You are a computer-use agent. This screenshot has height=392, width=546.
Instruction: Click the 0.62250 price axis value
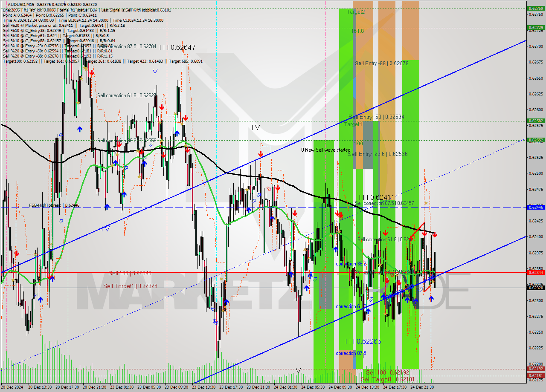pos(536,332)
